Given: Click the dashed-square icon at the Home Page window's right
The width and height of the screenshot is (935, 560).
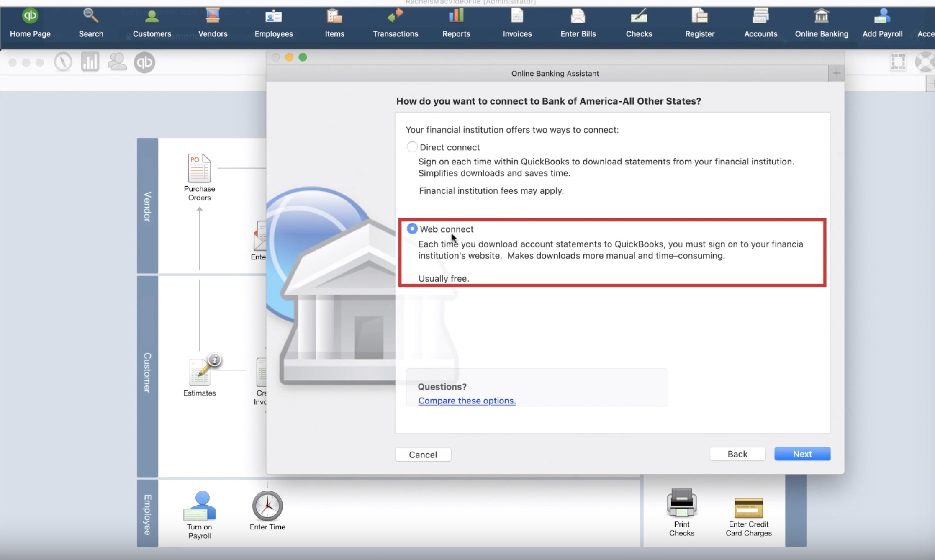Looking at the screenshot, I should [x=898, y=62].
